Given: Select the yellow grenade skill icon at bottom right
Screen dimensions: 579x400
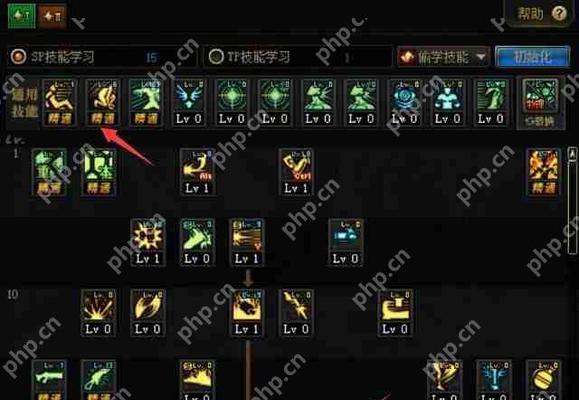Looking at the screenshot, I should coord(542,380).
